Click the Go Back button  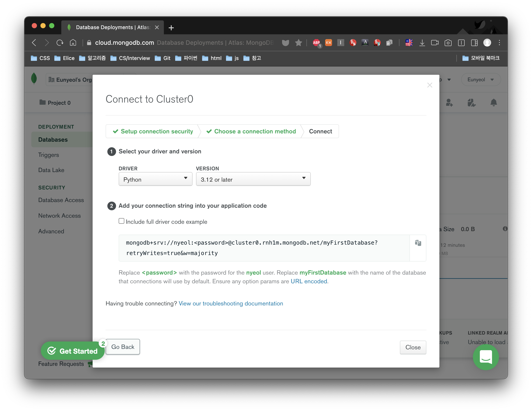(x=123, y=347)
